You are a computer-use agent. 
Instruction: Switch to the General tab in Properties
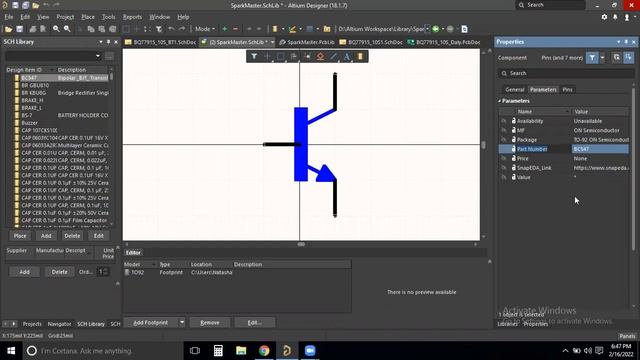tap(514, 89)
